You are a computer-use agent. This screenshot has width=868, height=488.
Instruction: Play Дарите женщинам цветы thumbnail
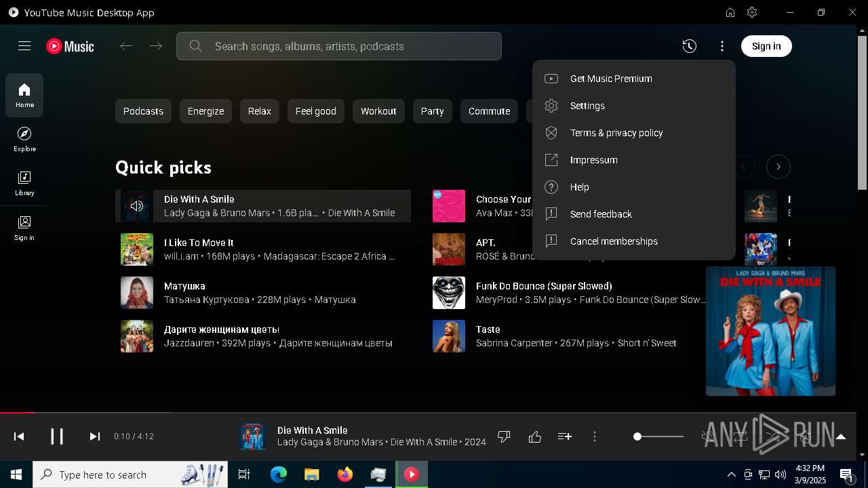137,336
